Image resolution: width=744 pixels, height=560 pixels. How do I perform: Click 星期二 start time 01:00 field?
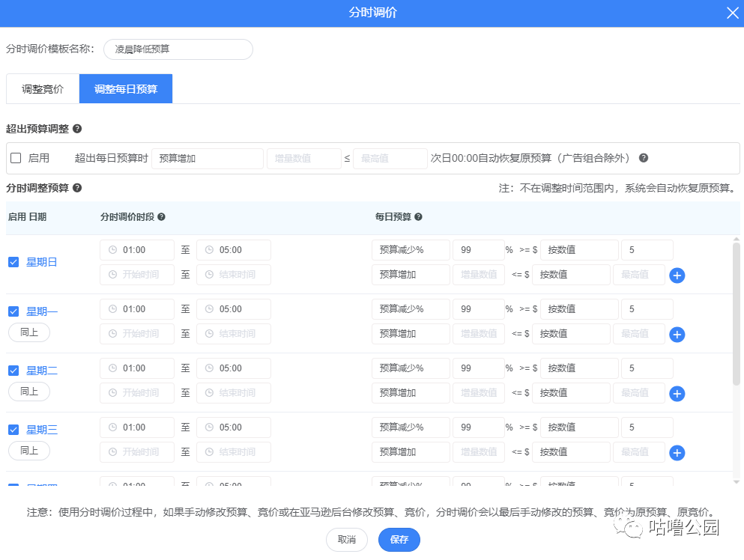point(137,368)
